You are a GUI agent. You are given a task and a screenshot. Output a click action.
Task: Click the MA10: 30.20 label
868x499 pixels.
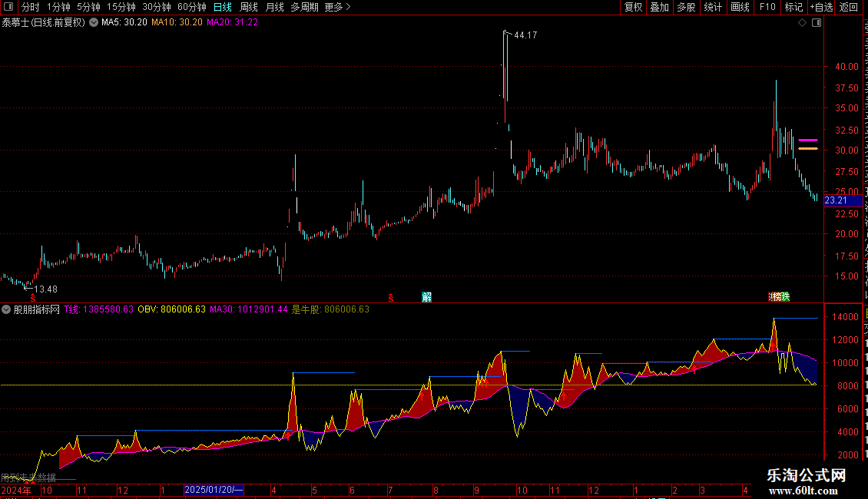tap(177, 22)
